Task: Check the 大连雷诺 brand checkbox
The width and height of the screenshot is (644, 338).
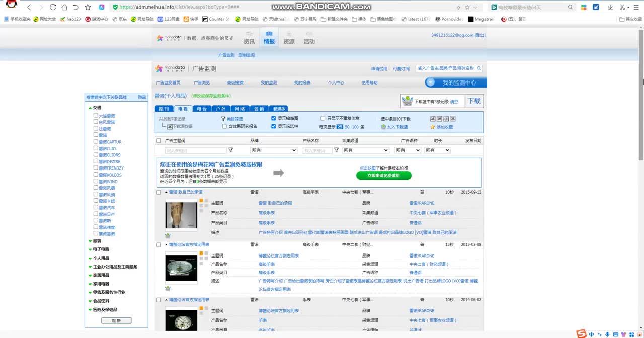Action: [96, 115]
